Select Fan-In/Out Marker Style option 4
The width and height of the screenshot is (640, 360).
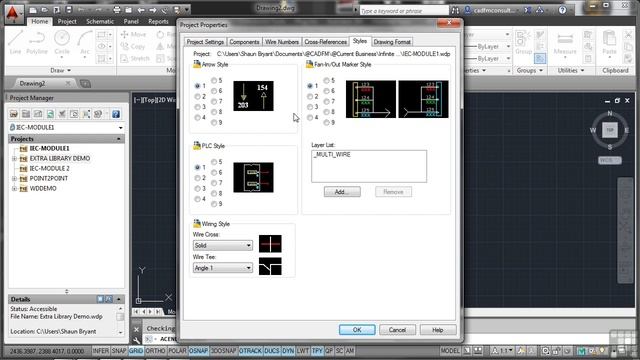pyautogui.click(x=310, y=118)
